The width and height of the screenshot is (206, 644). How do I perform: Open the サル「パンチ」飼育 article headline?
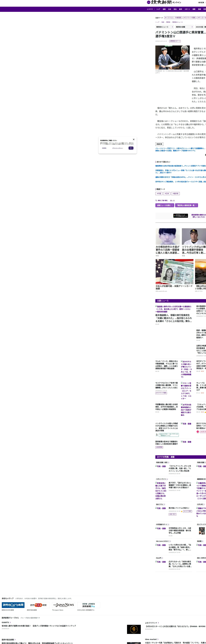pos(167,365)
